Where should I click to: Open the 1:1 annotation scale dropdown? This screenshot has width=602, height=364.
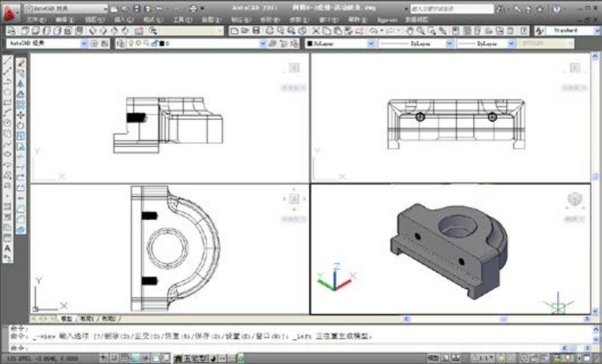pos(483,358)
